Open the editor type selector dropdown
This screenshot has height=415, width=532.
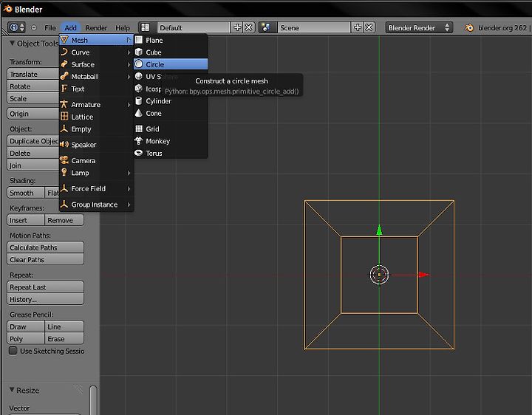click(17, 27)
